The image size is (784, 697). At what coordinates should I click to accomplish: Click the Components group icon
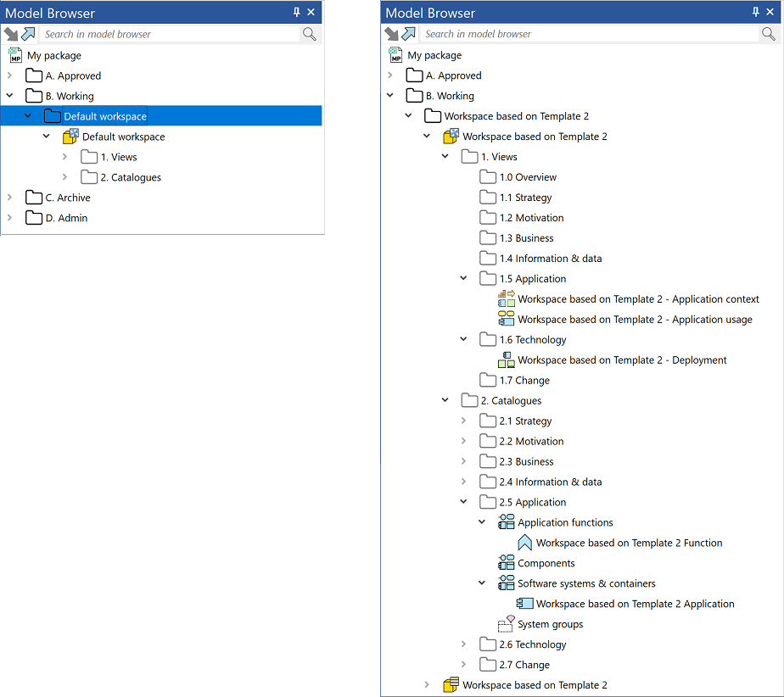505,562
